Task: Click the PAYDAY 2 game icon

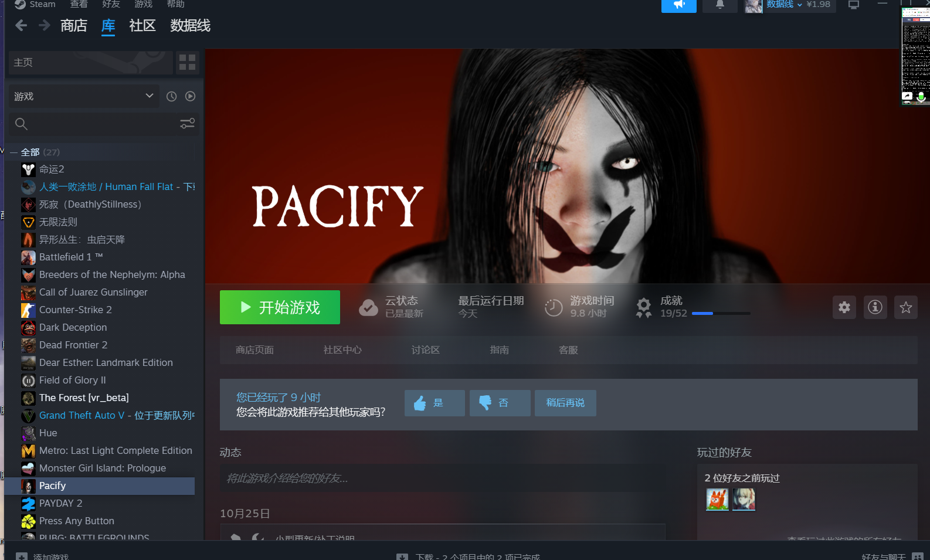Action: pos(28,504)
